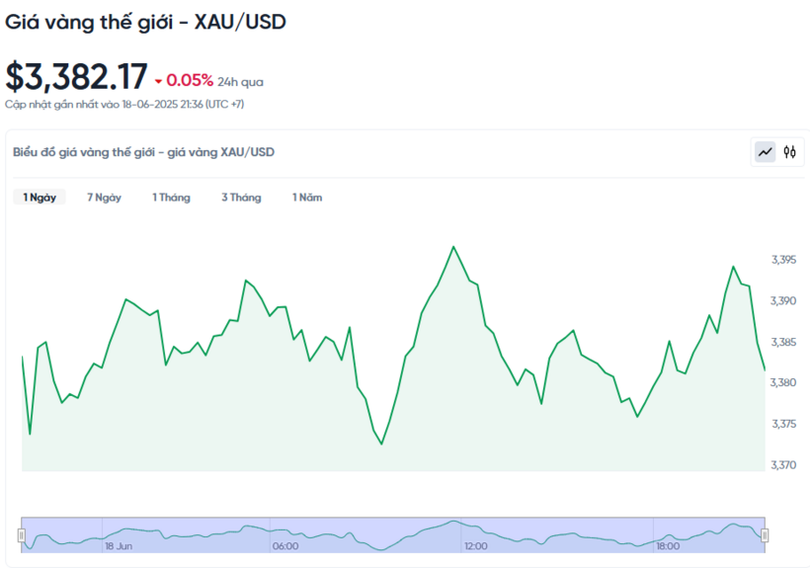Grab the right handle of range navigator
This screenshot has height=568, width=810.
[x=765, y=536]
